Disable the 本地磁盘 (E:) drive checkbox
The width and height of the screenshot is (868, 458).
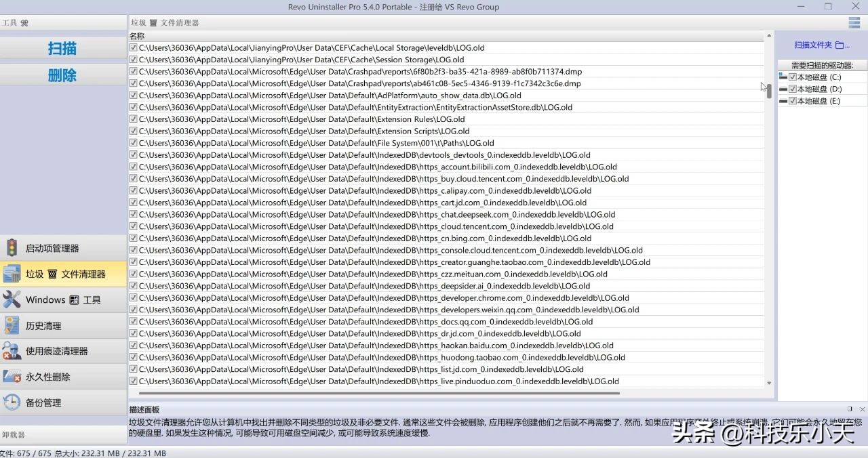click(791, 100)
